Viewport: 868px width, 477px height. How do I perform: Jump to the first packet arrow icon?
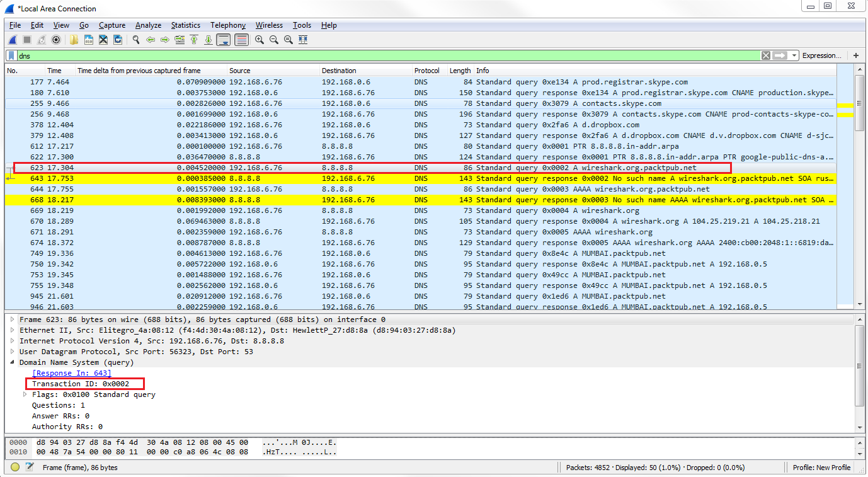[194, 40]
